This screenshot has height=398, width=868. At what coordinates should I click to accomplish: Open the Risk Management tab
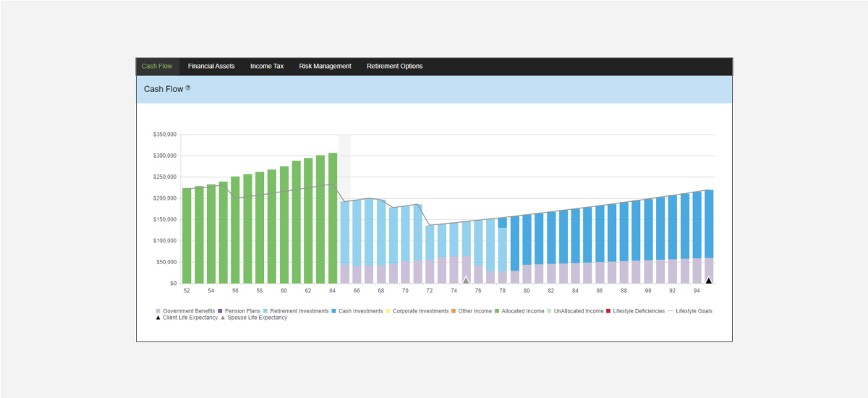[x=325, y=67]
